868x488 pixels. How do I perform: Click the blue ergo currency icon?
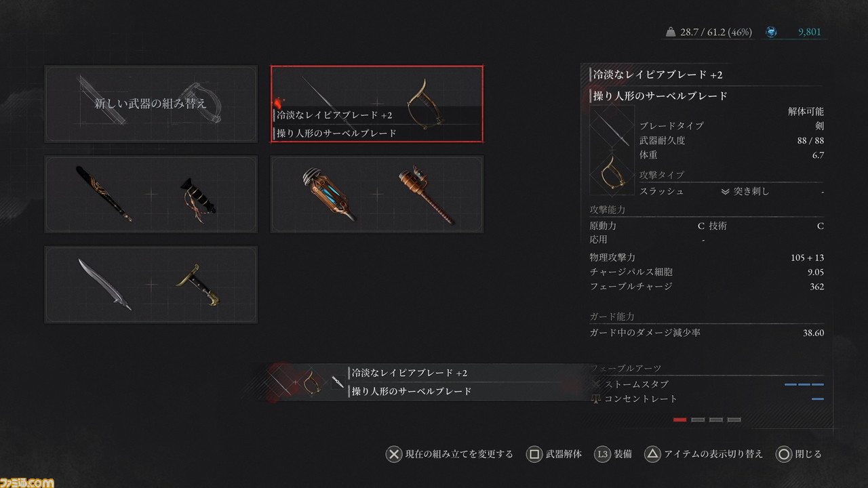click(772, 32)
